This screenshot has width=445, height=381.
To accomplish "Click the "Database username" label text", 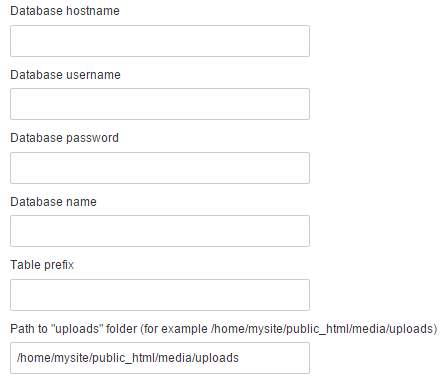I will point(65,75).
